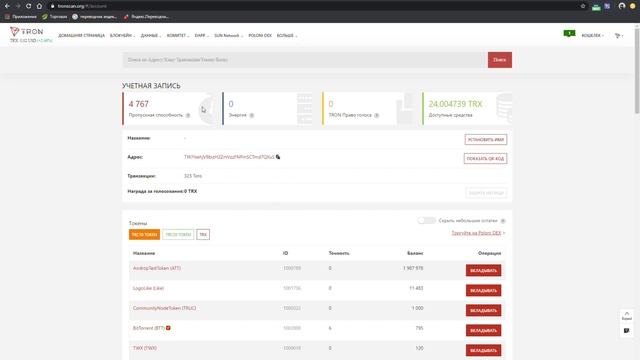Select the TRX tab
640x360 pixels.
203,235
